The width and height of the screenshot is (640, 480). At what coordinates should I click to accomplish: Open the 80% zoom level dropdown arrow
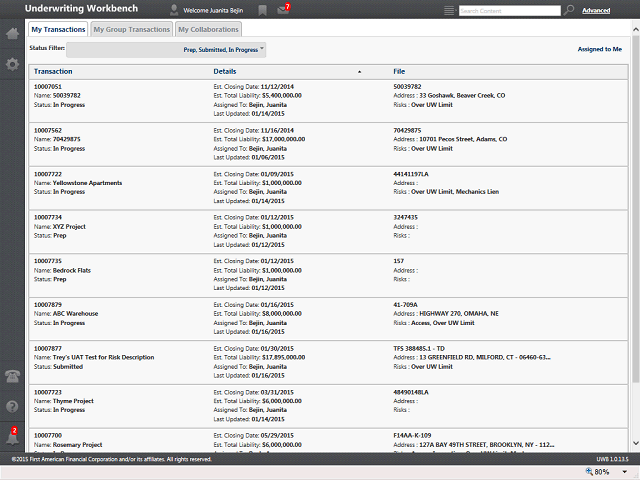[x=625, y=472]
